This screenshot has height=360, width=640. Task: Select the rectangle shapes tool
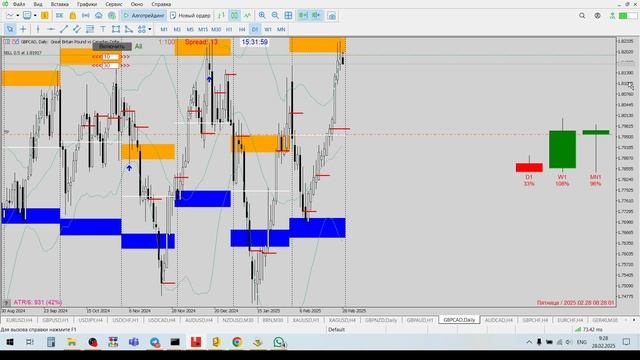[x=116, y=29]
